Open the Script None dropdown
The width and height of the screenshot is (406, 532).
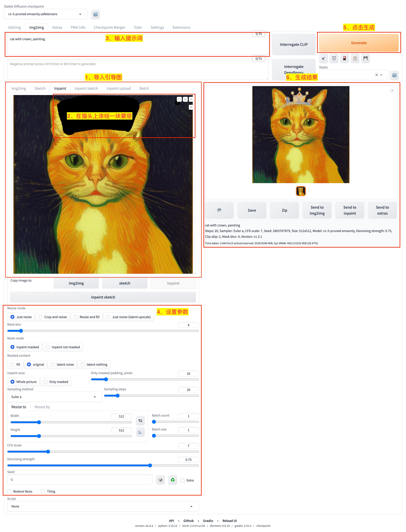103,506
